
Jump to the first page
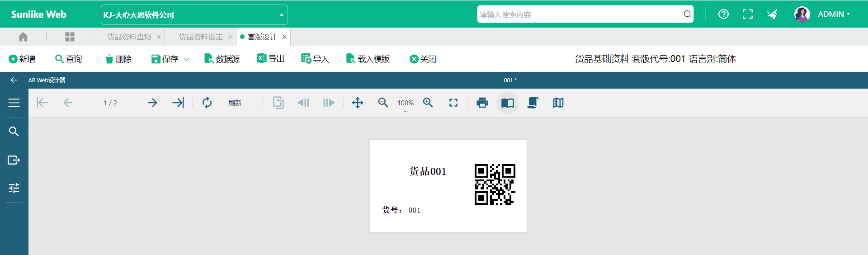pyautogui.click(x=42, y=103)
